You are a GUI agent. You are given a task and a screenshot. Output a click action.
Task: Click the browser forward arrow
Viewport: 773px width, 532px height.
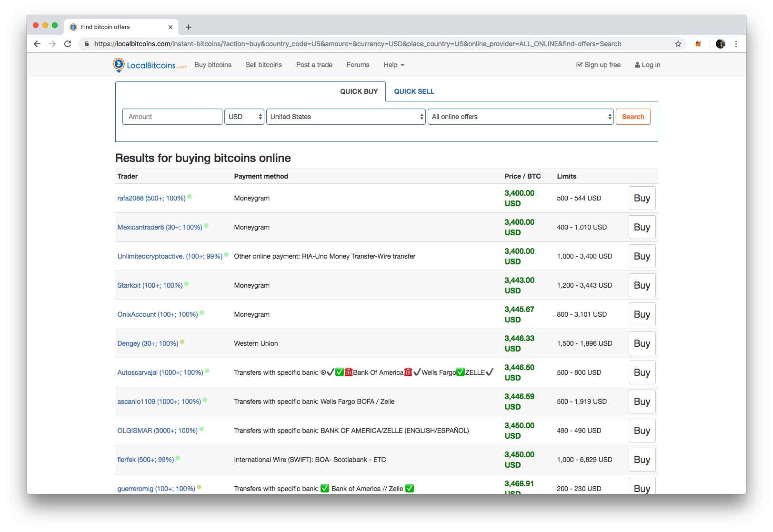[x=52, y=44]
